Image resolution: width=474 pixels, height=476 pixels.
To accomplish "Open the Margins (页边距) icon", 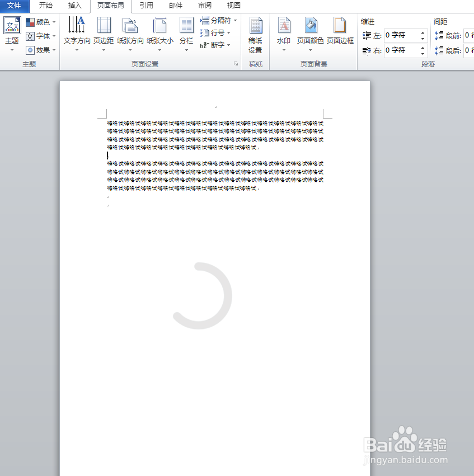I will pyautogui.click(x=104, y=25).
